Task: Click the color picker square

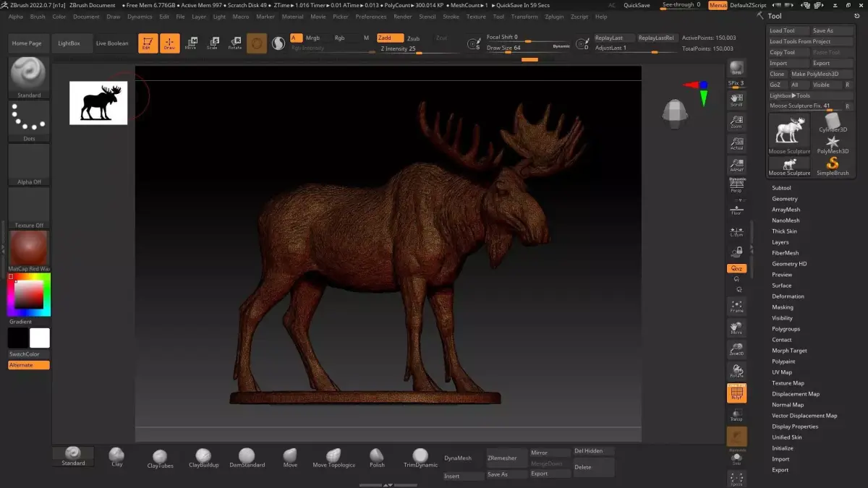Action: click(x=29, y=294)
